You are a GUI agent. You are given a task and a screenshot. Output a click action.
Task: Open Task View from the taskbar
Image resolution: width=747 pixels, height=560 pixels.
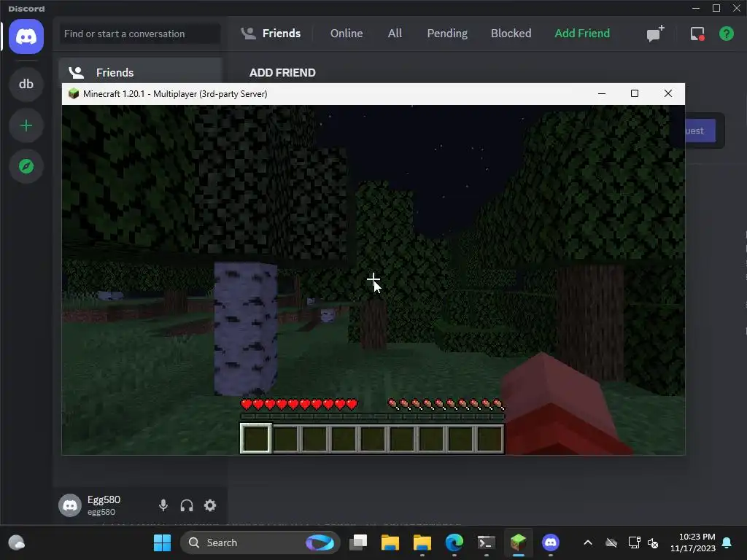click(358, 542)
